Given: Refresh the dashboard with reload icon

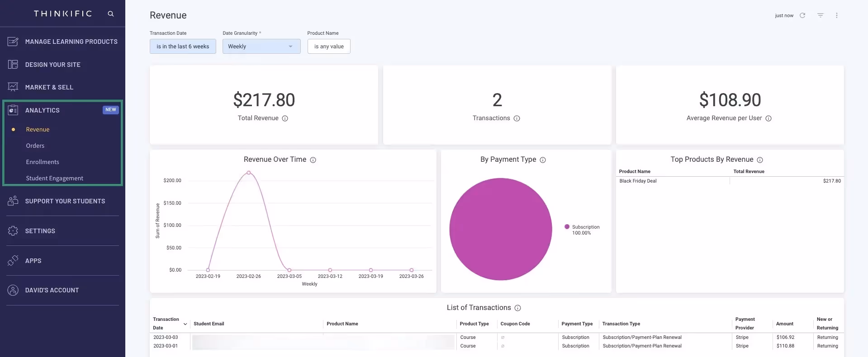Looking at the screenshot, I should click(x=802, y=15).
